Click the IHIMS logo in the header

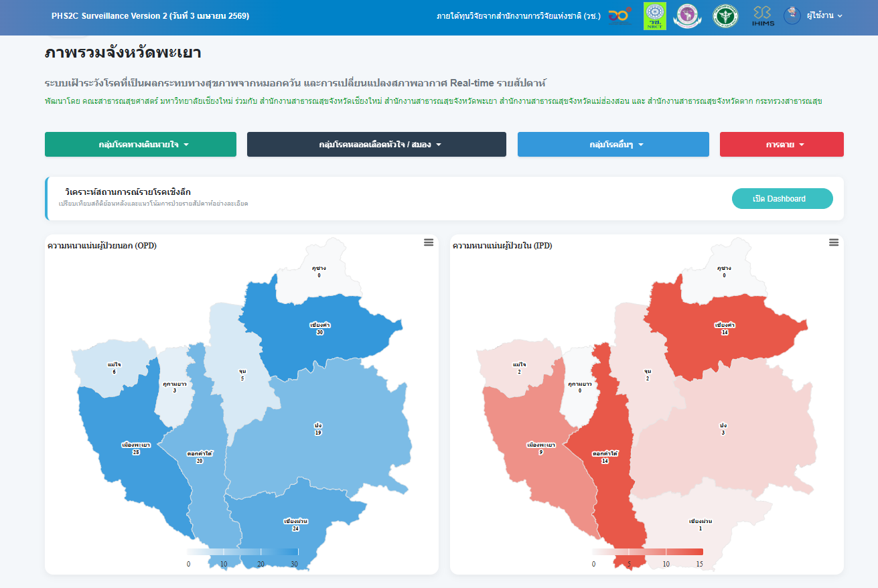tap(762, 16)
